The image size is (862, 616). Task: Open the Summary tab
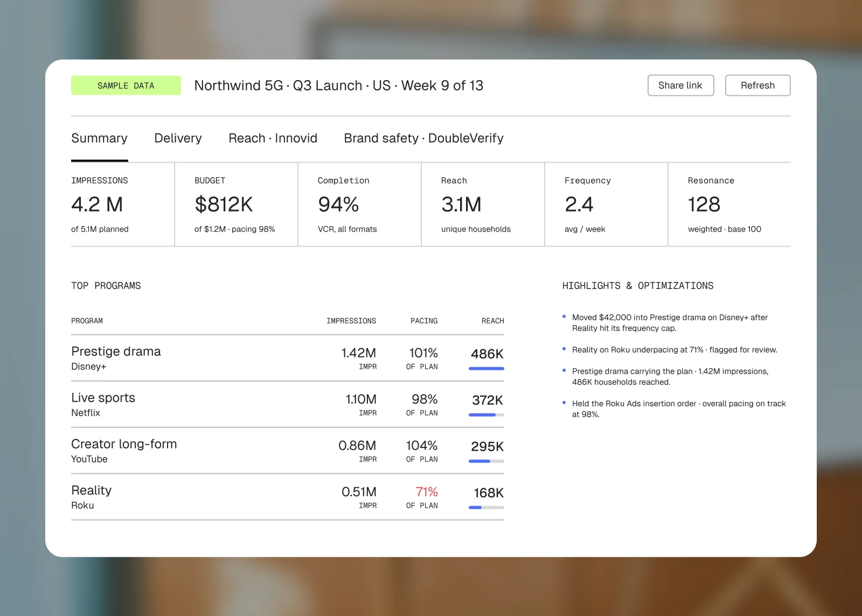tap(100, 138)
